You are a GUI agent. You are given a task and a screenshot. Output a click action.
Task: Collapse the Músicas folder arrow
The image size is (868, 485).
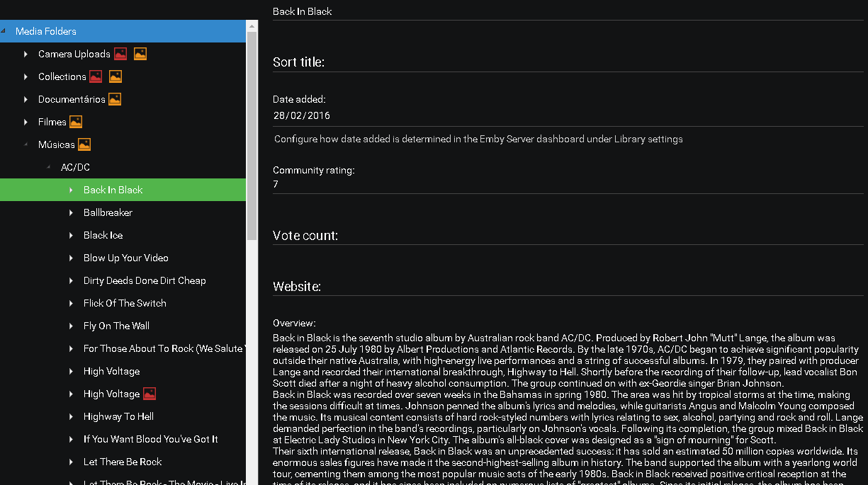point(26,144)
